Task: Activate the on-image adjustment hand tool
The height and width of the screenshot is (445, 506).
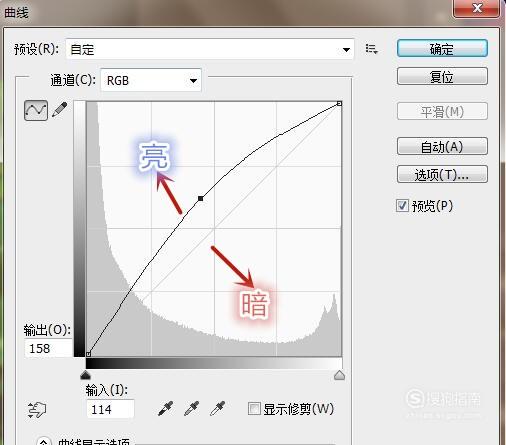Action: pos(37,410)
